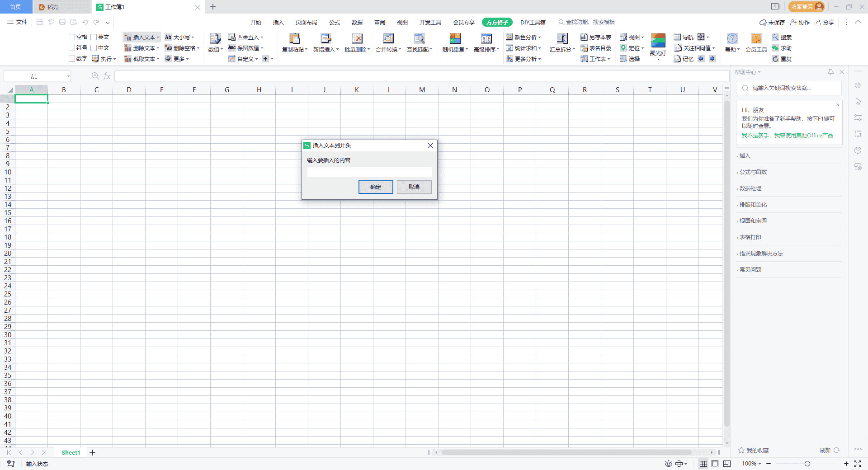The height and width of the screenshot is (470, 868).
Task: Check the 空格 checkbox
Action: tap(72, 37)
